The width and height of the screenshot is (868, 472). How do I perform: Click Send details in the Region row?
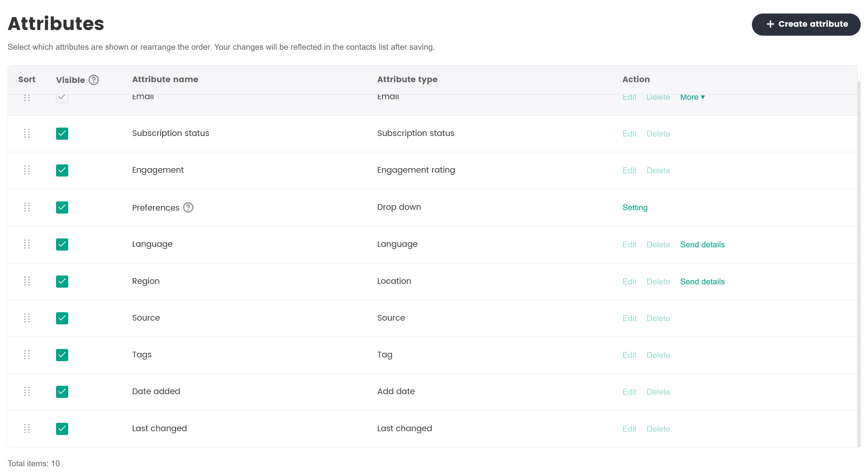coord(702,281)
